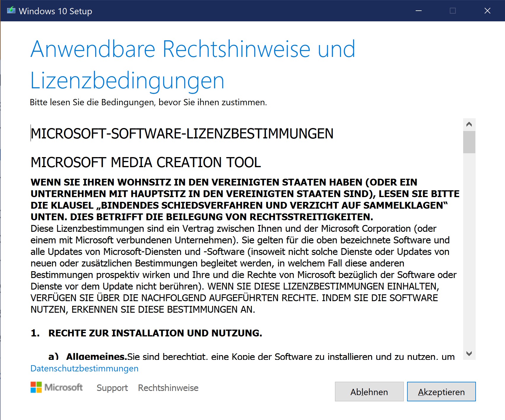Screen dimensions: 505x420
Task: Accept the license terms with Akzeptieren
Action: coord(441,392)
